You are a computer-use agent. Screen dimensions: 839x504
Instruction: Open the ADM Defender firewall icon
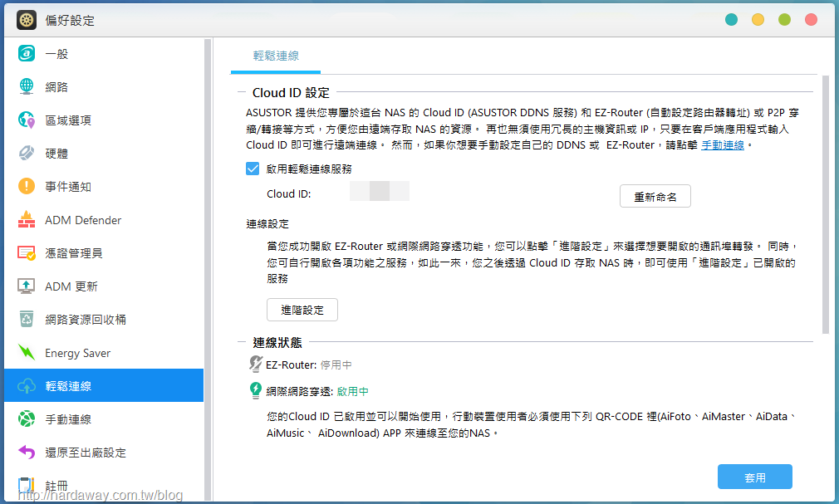pyautogui.click(x=27, y=219)
